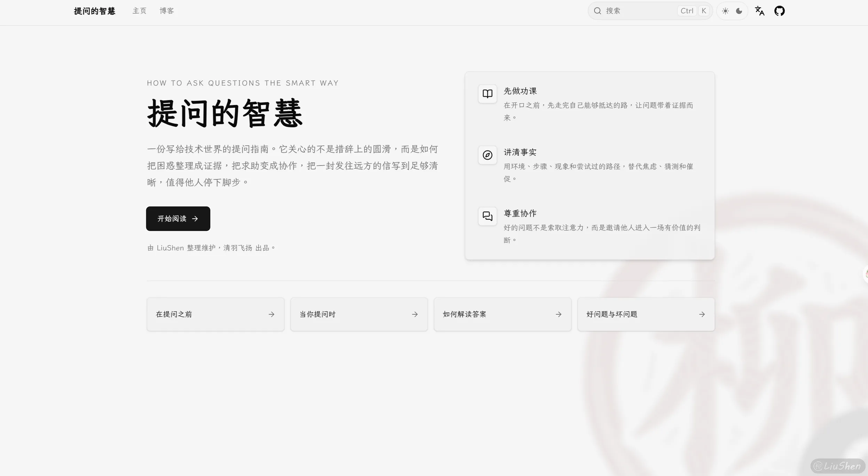Open the language translation switcher
Image resolution: width=868 pixels, height=476 pixels.
[x=759, y=11]
